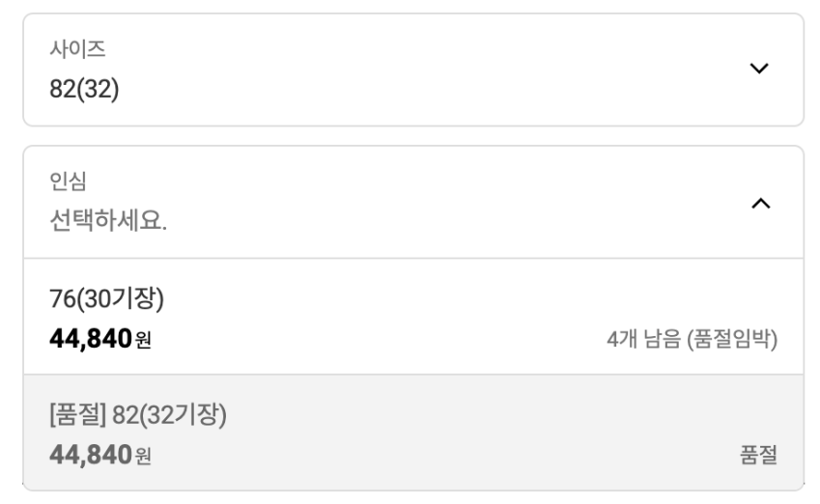Viewport: 820px width, 504px height.
Task: Click the 품절 status label on right
Action: click(758, 455)
